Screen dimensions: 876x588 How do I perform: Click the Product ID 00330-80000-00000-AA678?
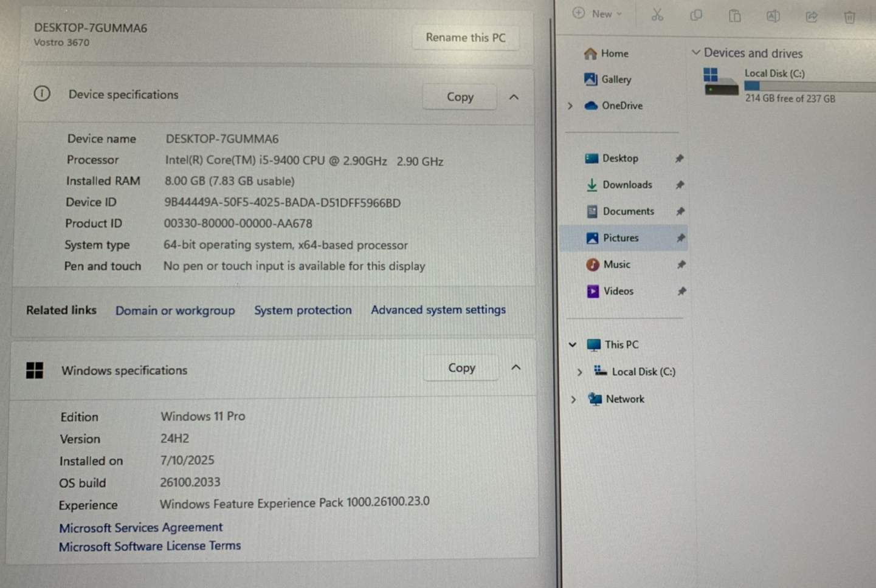tap(238, 224)
